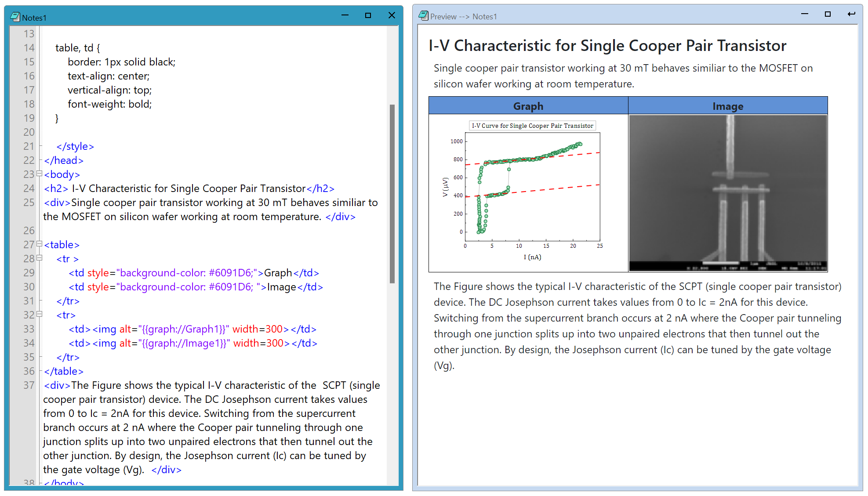Collapse the body tag fold marker
868x496 pixels.
(x=40, y=174)
